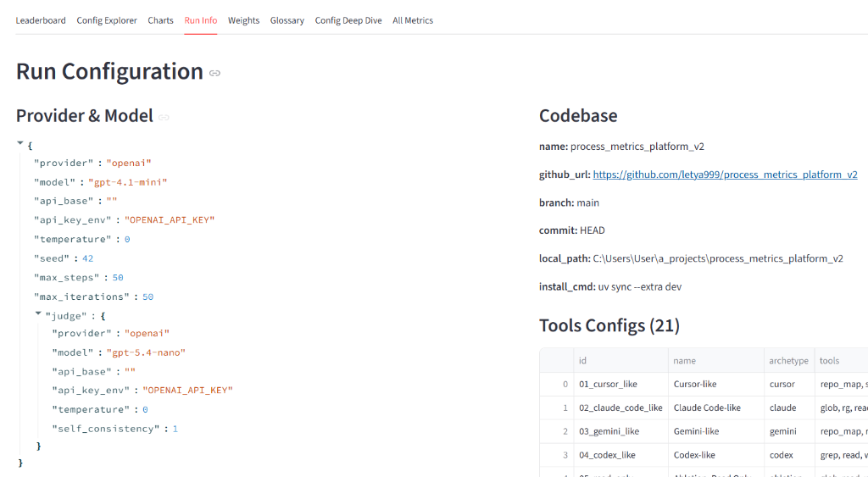Collapse the "judge" JSON object
The height and width of the screenshot is (477, 868).
coord(38,313)
